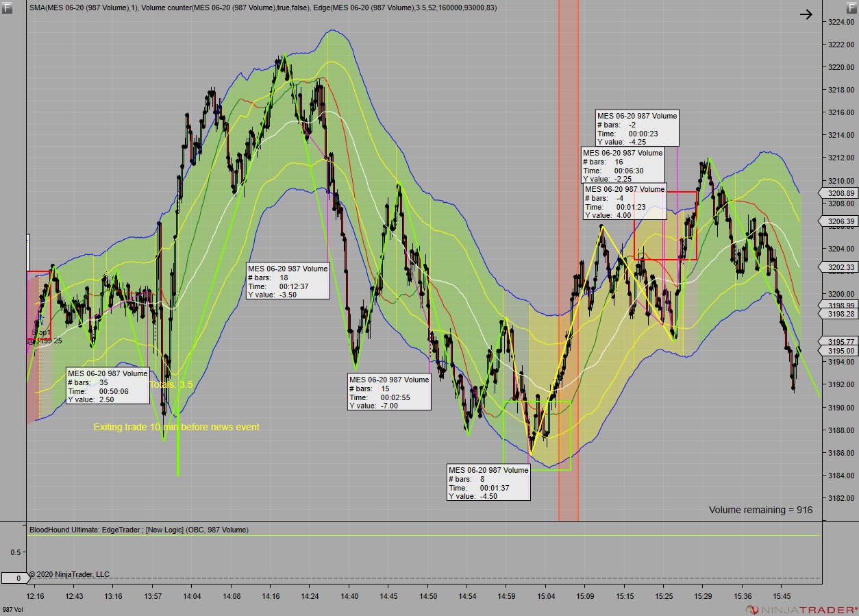Screen dimensions: 859x616
Task: Click the 0.5 scale label in indicator panel
Action: coord(17,552)
